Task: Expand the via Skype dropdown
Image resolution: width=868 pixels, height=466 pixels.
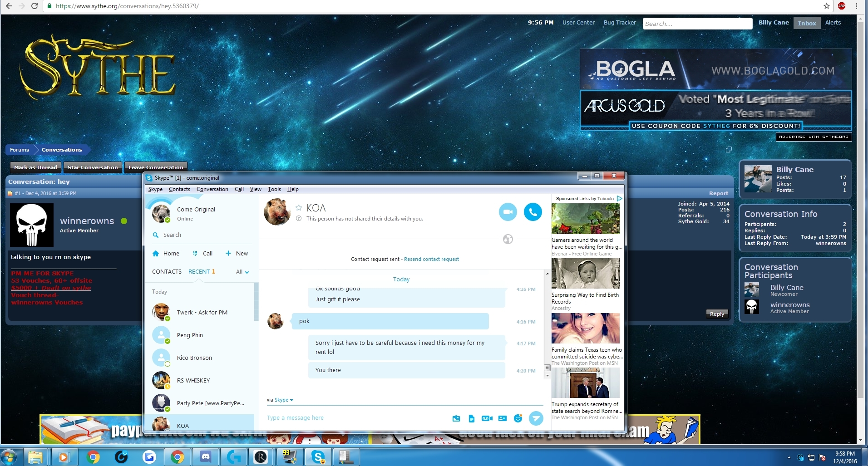Action: point(284,400)
